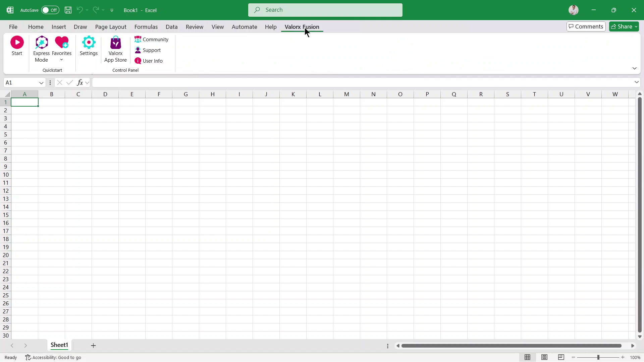Switch to the Formulas tab
644x362 pixels.
pyautogui.click(x=146, y=27)
